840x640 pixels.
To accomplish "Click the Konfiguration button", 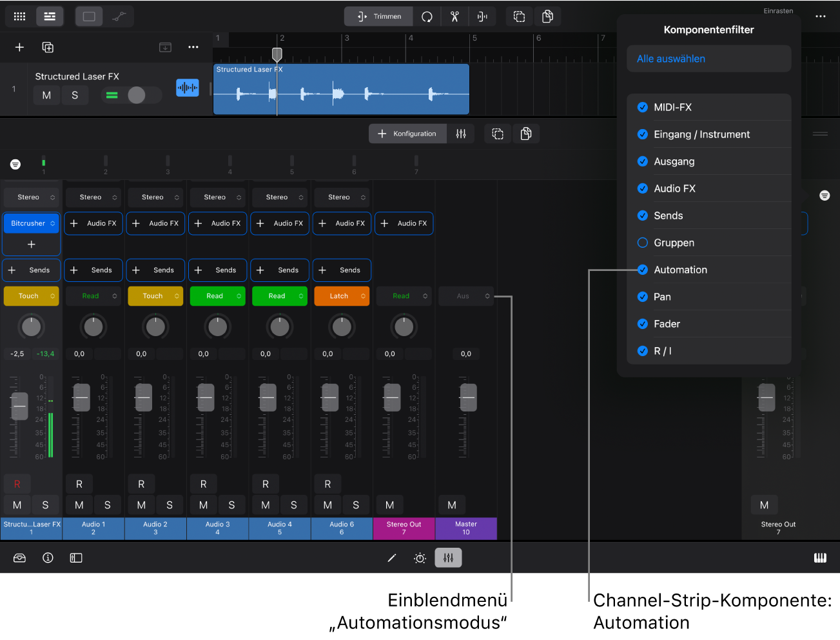I will 407,134.
